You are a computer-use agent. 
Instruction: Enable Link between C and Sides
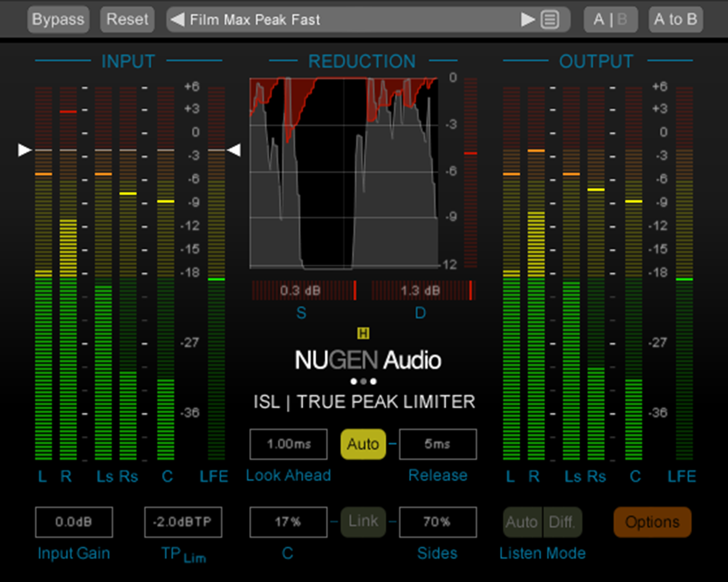click(x=363, y=521)
